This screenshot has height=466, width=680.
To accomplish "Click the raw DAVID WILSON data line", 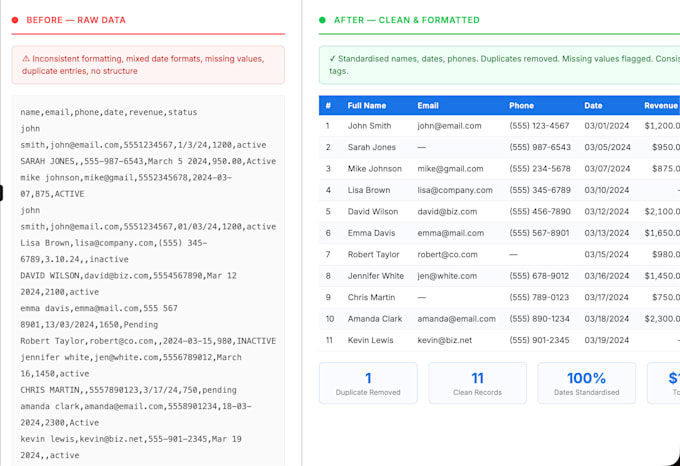I will 128,284.
